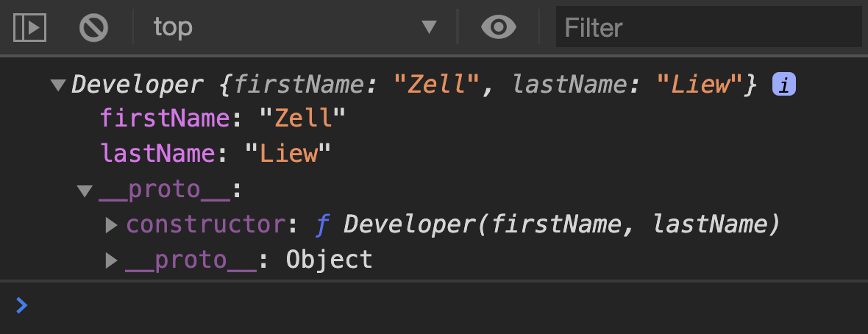Expand the constructor property arrow
Image resolution: width=868 pixels, height=334 pixels.
[x=112, y=225]
